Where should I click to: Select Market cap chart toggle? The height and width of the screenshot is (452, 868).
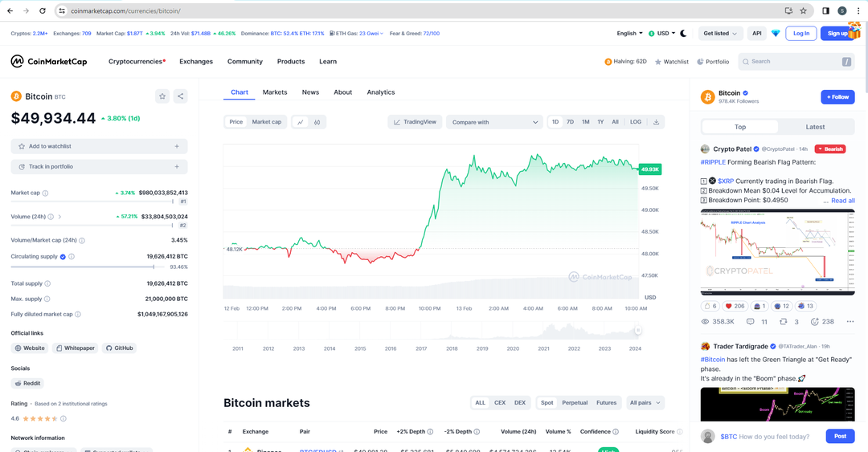266,122
